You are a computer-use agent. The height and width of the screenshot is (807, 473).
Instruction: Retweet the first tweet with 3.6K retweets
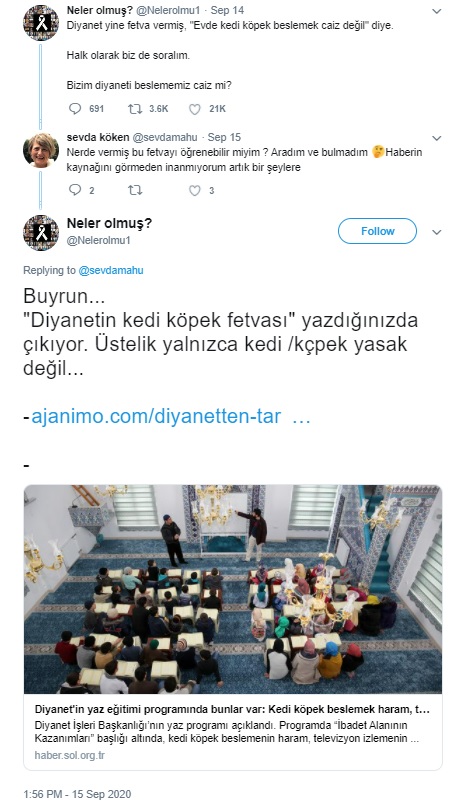(x=135, y=109)
